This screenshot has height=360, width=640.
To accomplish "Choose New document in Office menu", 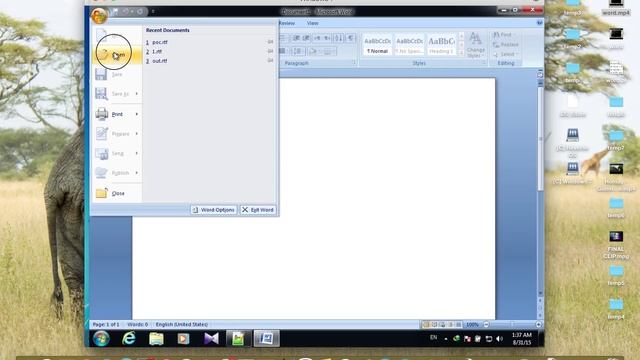I will [117, 36].
